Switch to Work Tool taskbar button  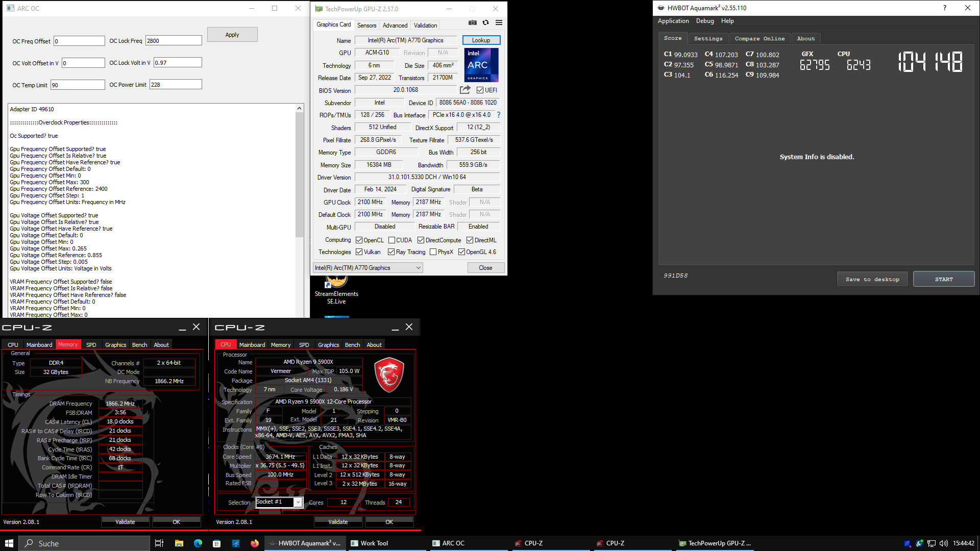pyautogui.click(x=386, y=543)
